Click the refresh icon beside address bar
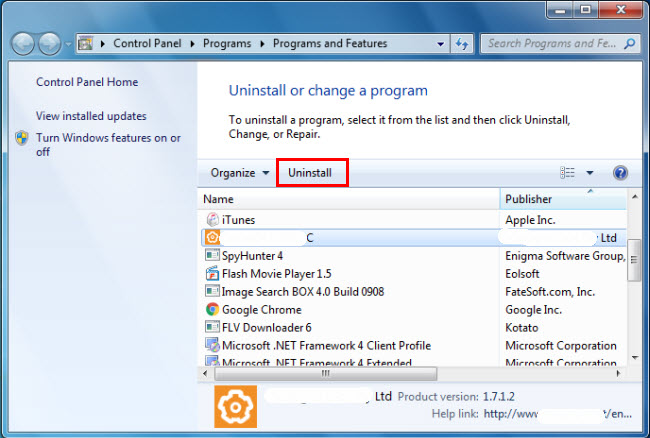The width and height of the screenshot is (650, 438). point(462,44)
